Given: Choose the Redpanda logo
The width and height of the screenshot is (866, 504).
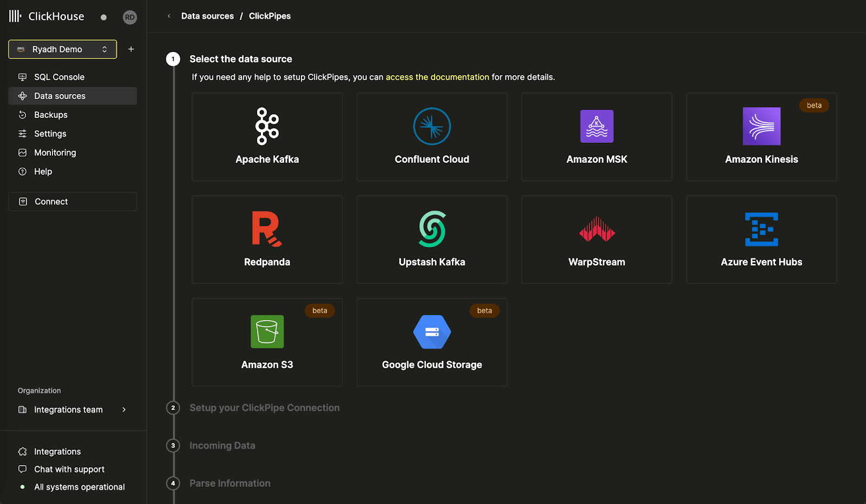Looking at the screenshot, I should point(267,229).
